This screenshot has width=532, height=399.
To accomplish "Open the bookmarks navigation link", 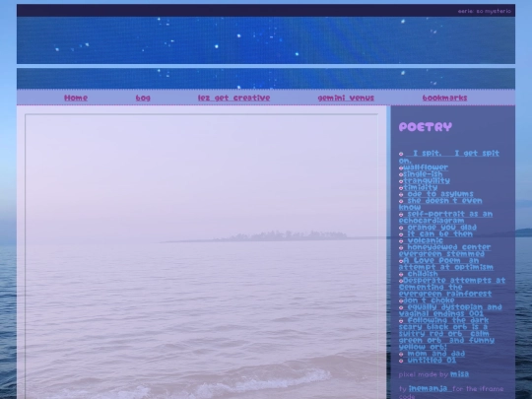I will pyautogui.click(x=444, y=98).
